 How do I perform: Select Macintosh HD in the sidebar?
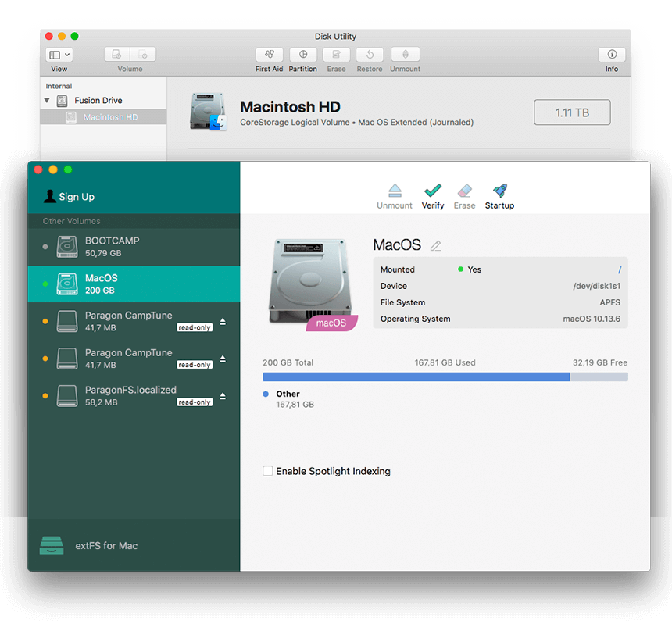pyautogui.click(x=111, y=118)
